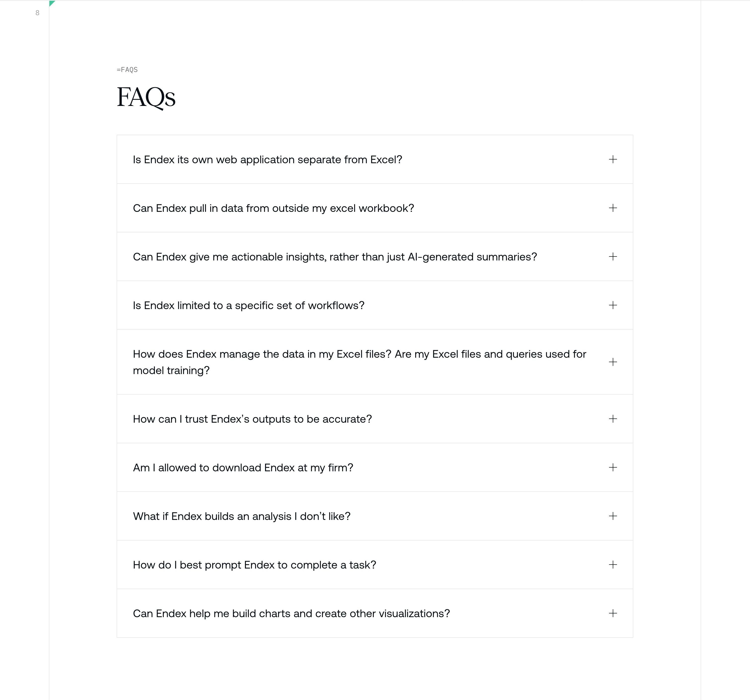This screenshot has width=750, height=700.
Task: Click plus icon for outside data question
Action: (613, 208)
